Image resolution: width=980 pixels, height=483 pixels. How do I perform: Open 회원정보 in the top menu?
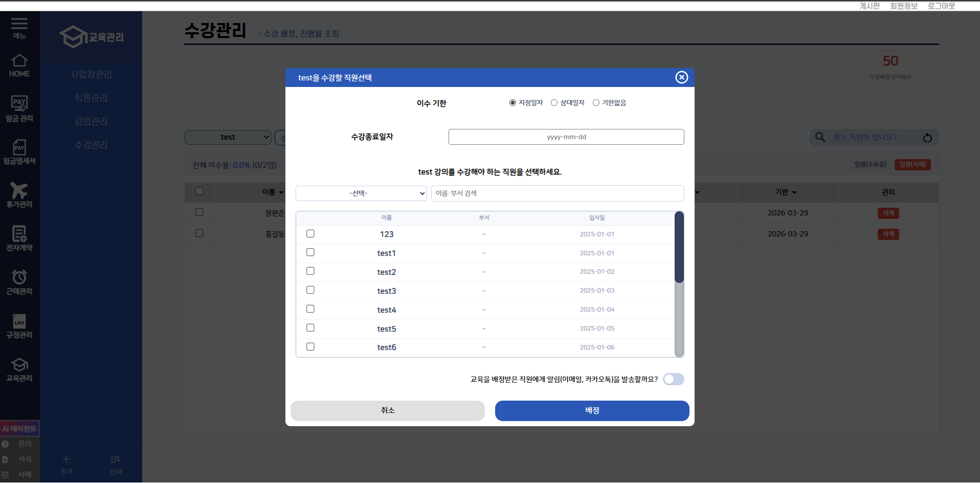pyautogui.click(x=903, y=6)
